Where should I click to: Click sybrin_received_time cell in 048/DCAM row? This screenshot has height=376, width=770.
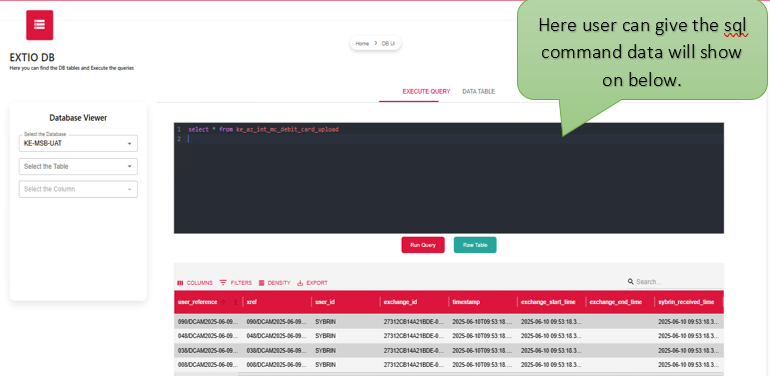pyautogui.click(x=688, y=336)
